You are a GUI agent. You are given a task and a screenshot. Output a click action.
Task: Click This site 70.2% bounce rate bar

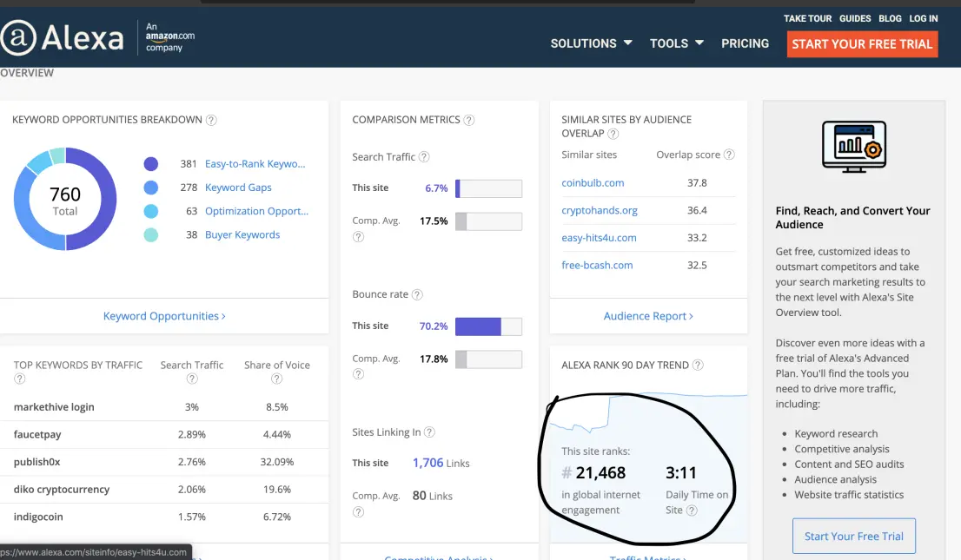tap(488, 326)
